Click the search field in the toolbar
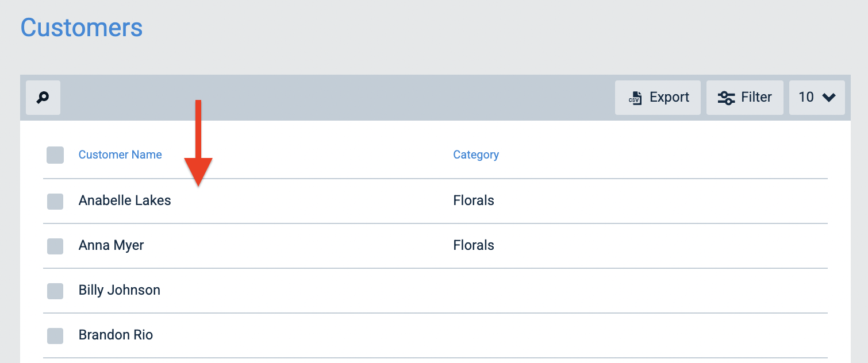The width and height of the screenshot is (868, 363). (x=43, y=97)
